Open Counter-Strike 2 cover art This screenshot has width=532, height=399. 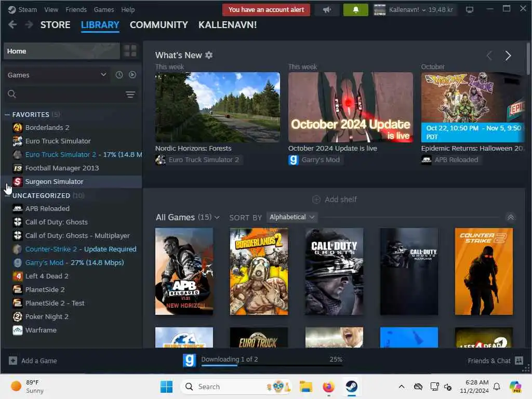(484, 271)
